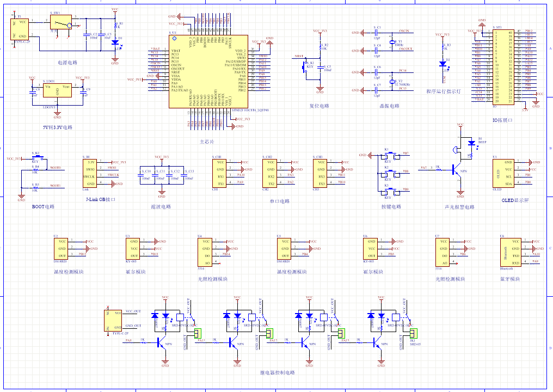Select the U1 OLED display module
553x392 pixels.
point(503,173)
